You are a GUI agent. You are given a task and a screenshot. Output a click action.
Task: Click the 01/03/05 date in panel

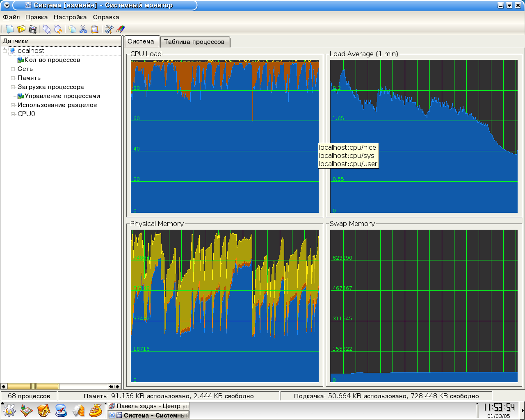[499, 416]
